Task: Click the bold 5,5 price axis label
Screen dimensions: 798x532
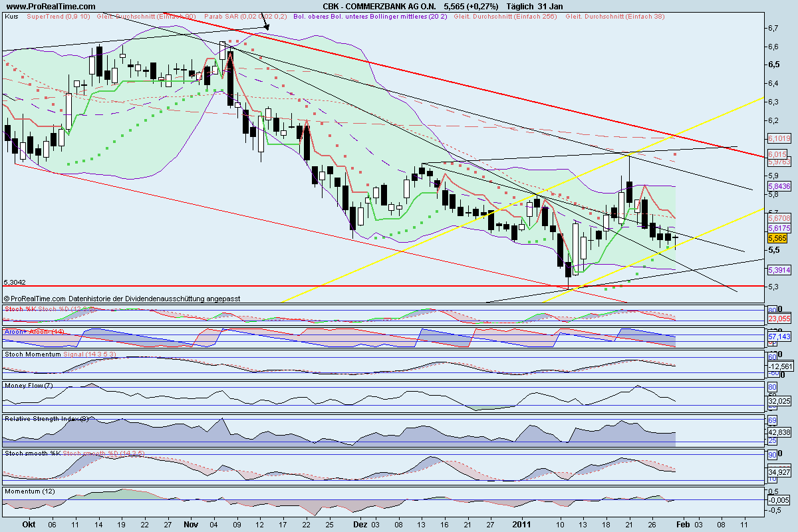Action: click(x=773, y=250)
